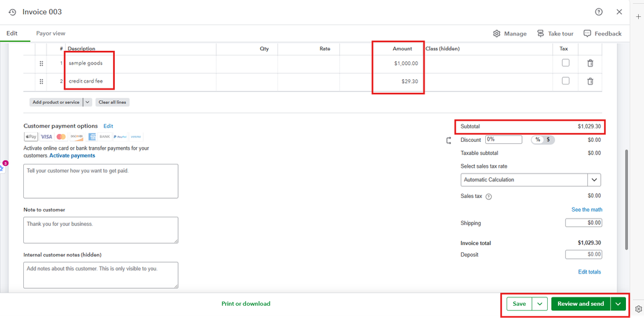Click the Mastercard icon
Image resolution: width=644 pixels, height=318 pixels.
(61, 137)
